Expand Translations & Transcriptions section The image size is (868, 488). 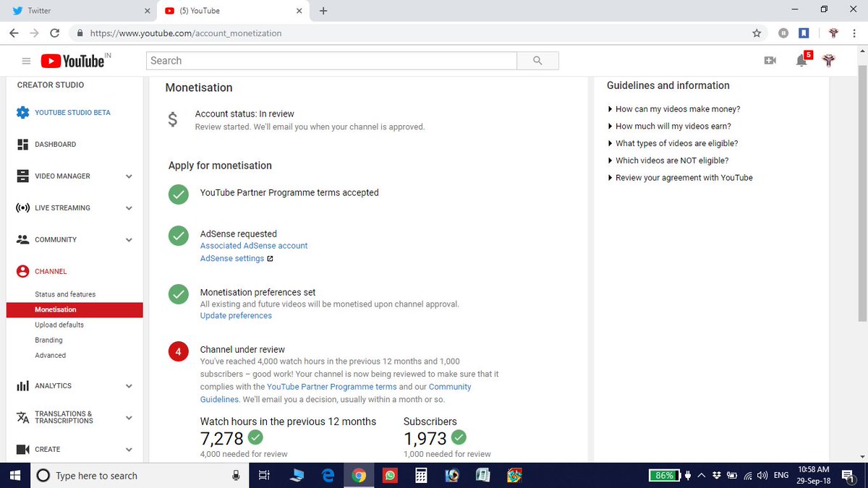[x=129, y=418]
